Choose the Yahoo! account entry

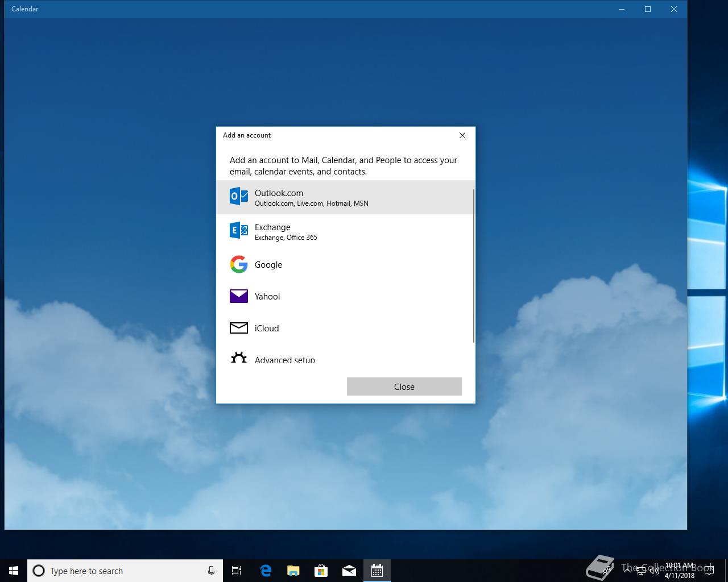coord(267,297)
